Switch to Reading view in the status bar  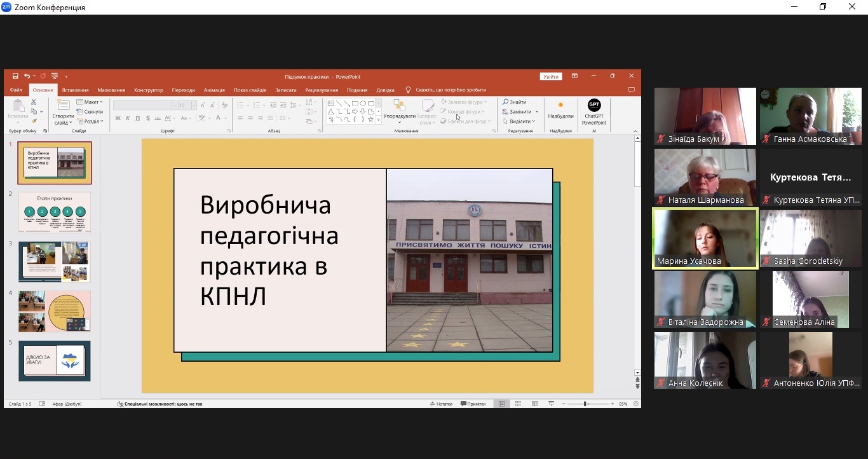pyautogui.click(x=534, y=404)
